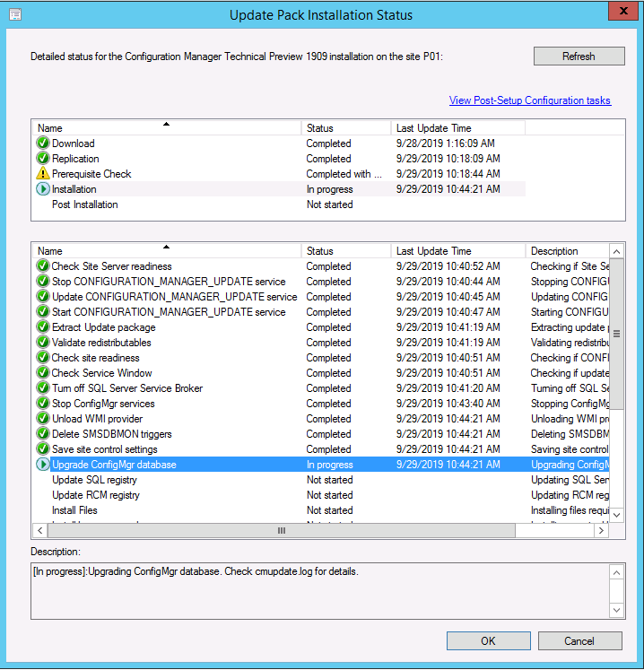The width and height of the screenshot is (644, 670).
Task: Select the Update SQL registry row
Action: point(321,480)
